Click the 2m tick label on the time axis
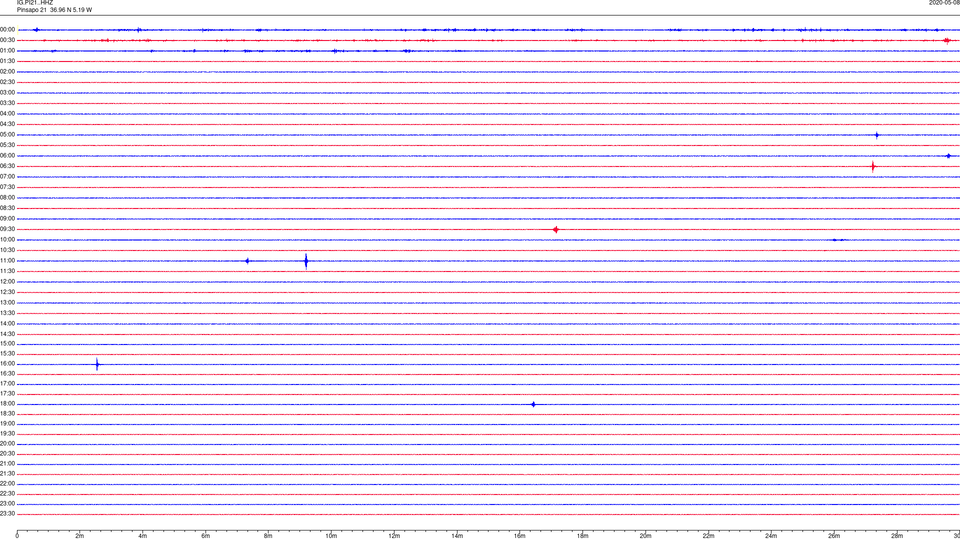This screenshot has height=540, width=960. [80, 536]
